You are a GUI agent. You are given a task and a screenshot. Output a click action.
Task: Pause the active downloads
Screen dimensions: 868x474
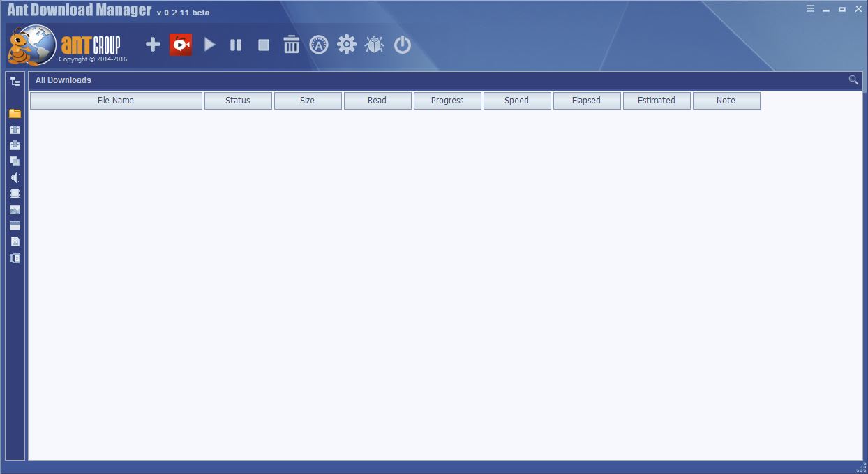coord(236,44)
